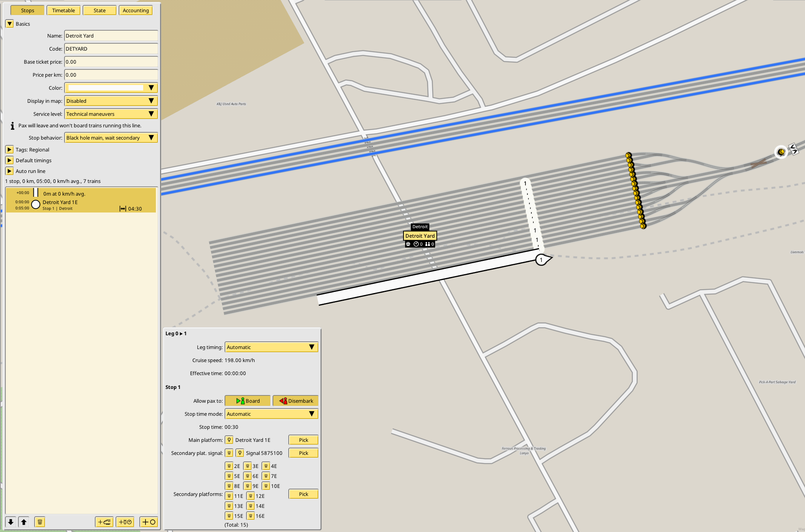The image size is (805, 532).
Task: Delete the selected stop with the trash icon
Action: click(x=40, y=522)
